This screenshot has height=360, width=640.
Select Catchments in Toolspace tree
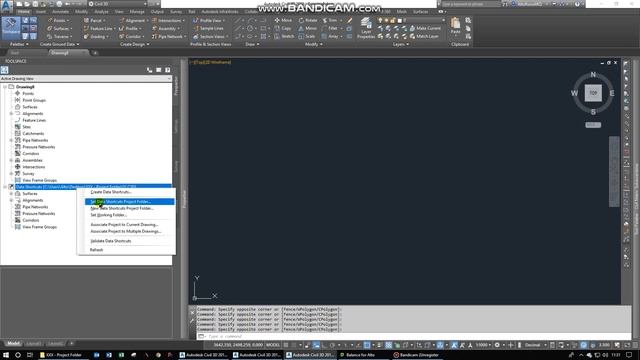point(33,133)
